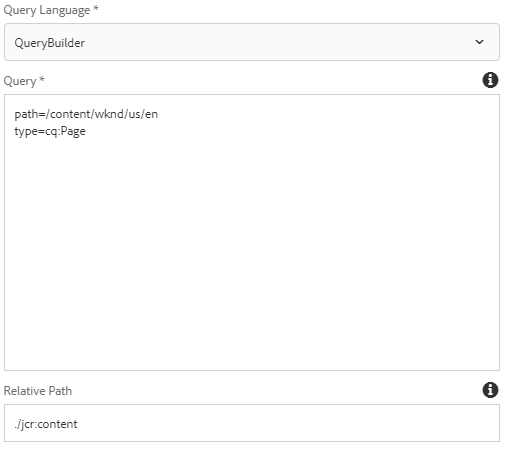Screen dimensions: 509x449
Task: Select the QueryBuilder value text
Action: coord(50,43)
